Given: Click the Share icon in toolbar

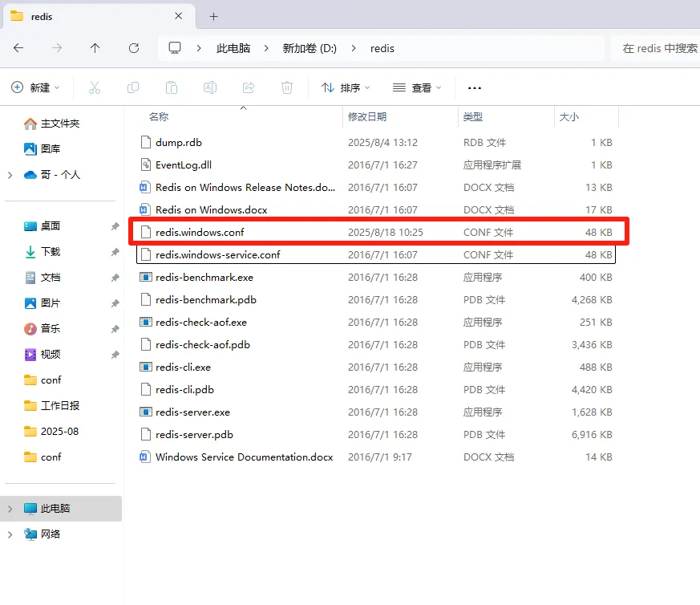Looking at the screenshot, I should [249, 87].
